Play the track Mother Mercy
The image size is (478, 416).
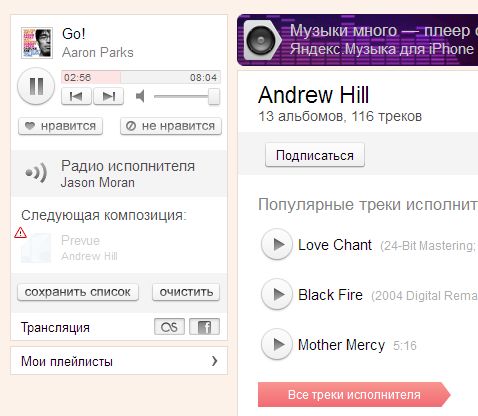click(277, 344)
